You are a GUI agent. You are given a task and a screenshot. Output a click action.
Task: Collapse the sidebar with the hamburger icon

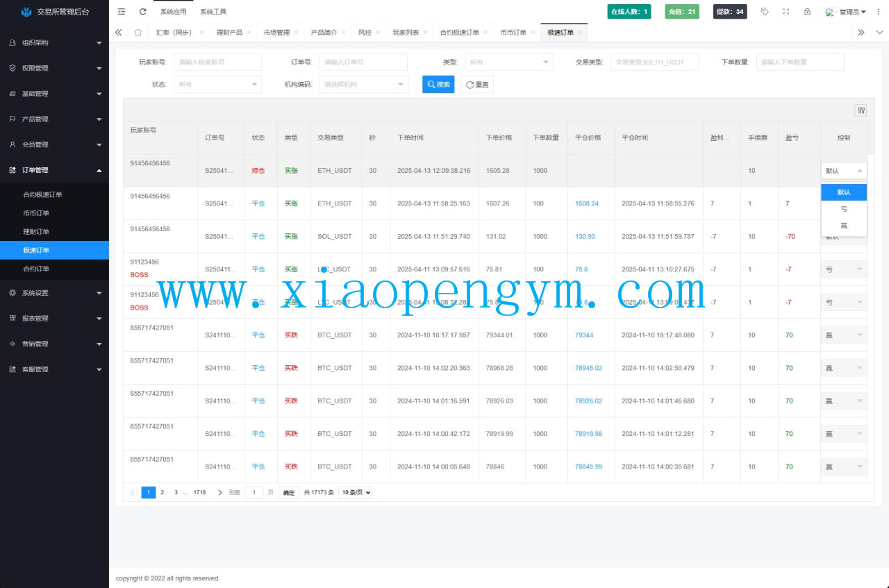click(122, 12)
